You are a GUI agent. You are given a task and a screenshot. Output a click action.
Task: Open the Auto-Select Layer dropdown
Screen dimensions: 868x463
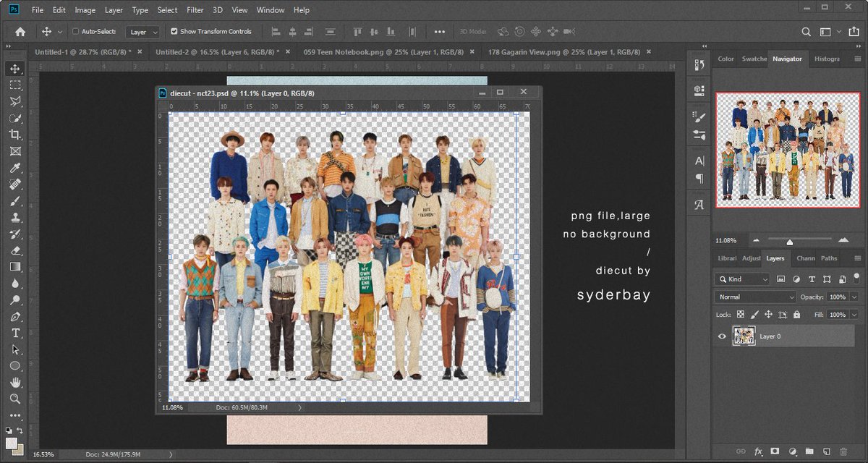pos(142,32)
